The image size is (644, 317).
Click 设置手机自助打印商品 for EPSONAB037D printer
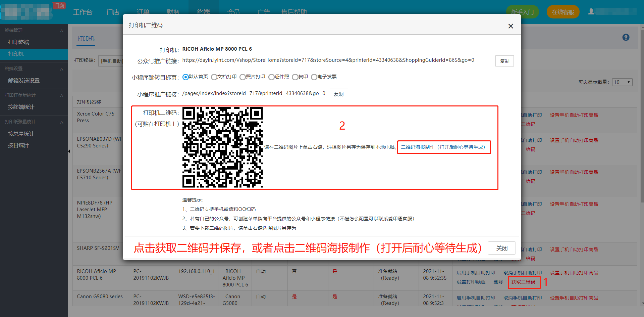(574, 140)
